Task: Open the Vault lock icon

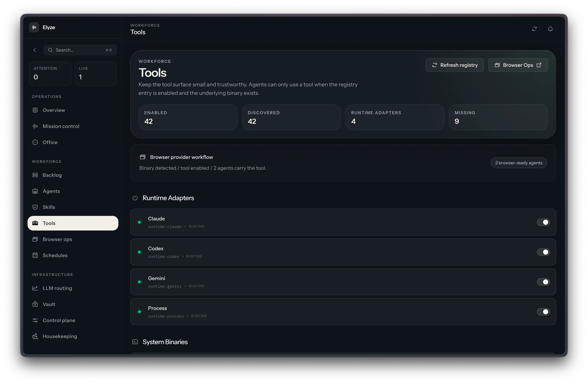Action: click(35, 304)
